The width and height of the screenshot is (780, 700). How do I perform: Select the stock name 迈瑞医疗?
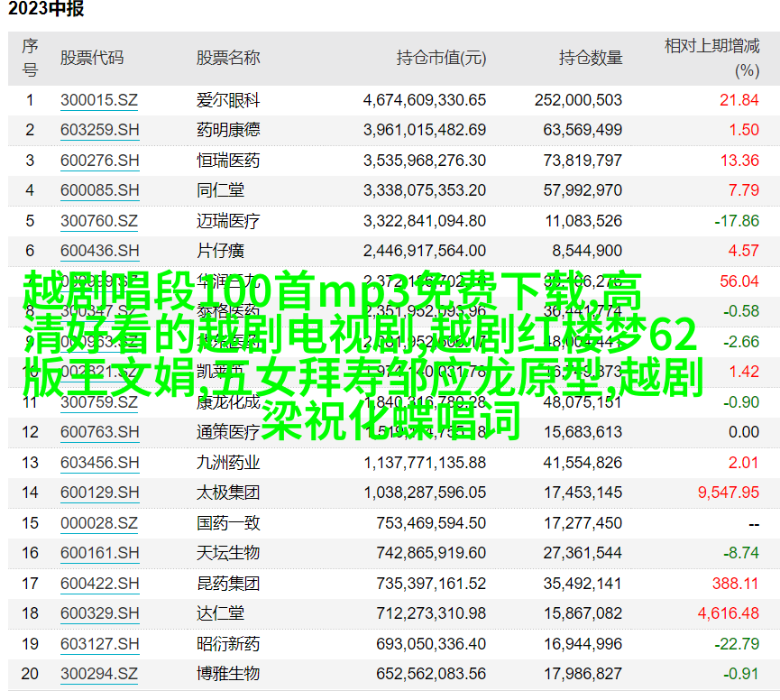click(x=228, y=221)
